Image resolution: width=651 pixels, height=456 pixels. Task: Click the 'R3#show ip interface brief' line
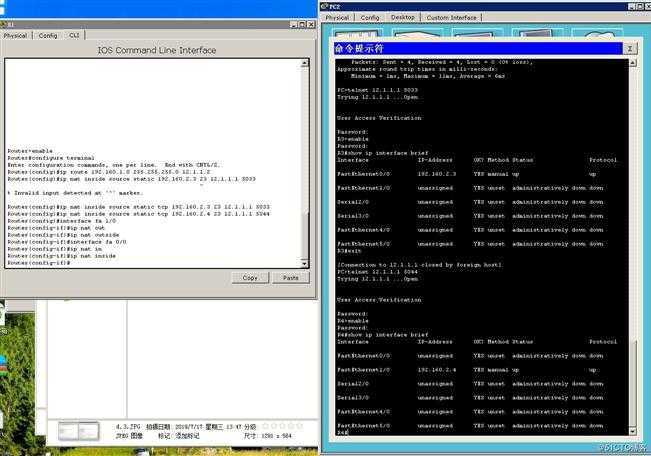pyautogui.click(x=382, y=153)
